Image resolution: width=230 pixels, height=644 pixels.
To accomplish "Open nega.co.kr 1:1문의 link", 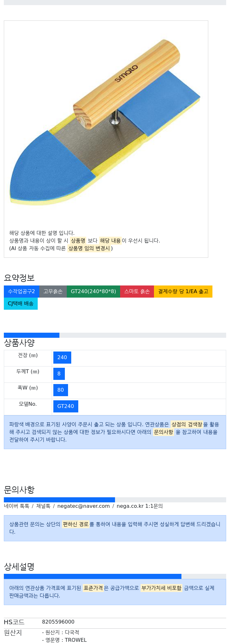I will click(x=140, y=506).
